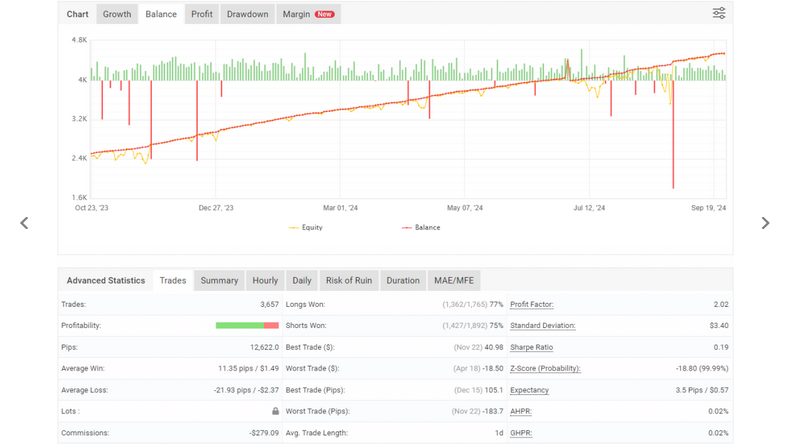Click the Trades value 3,657
790x444 pixels.
(269, 304)
